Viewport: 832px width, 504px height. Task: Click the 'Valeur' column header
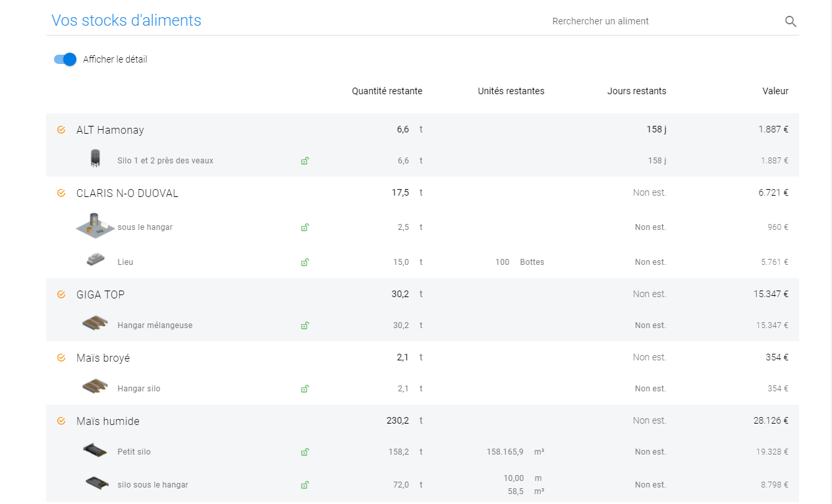[775, 92]
